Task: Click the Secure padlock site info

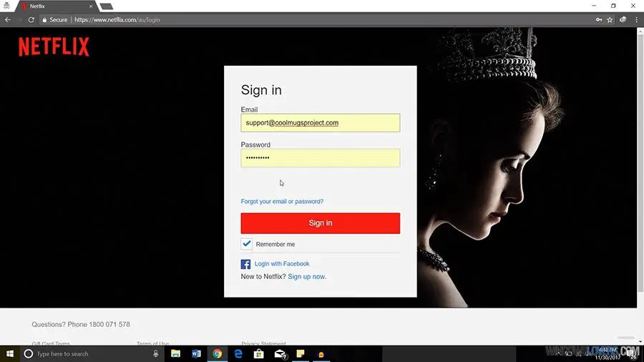Action: [54, 20]
